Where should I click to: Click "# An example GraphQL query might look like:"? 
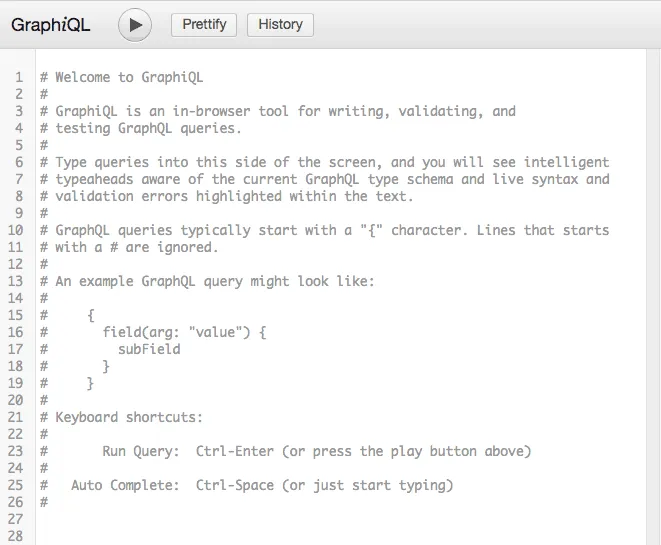pyautogui.click(x=207, y=281)
